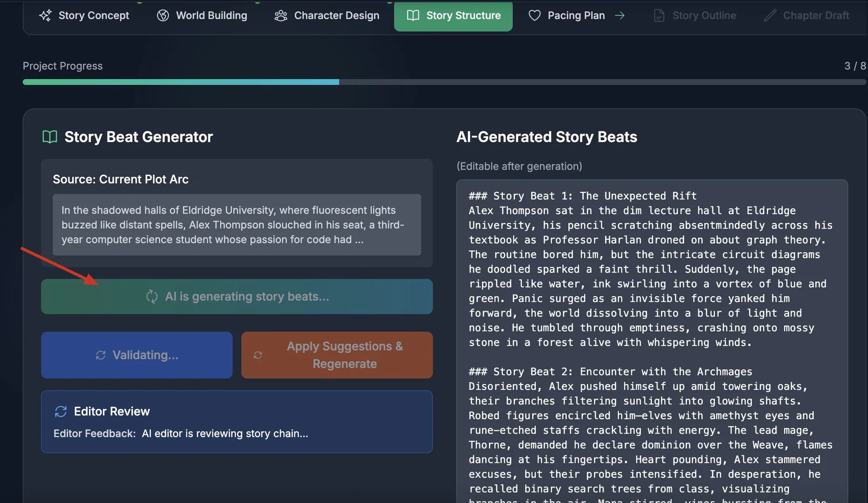
Task: Select the Character Design people icon
Action: (x=280, y=15)
